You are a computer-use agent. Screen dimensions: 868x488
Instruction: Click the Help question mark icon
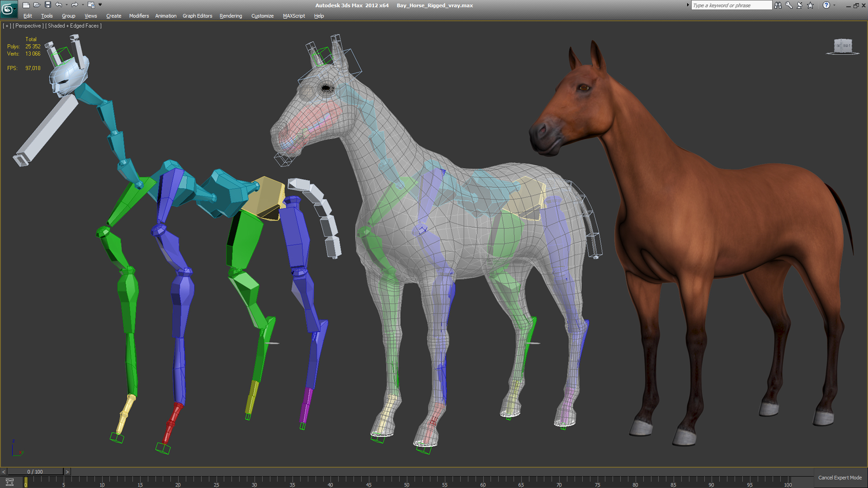coord(826,5)
